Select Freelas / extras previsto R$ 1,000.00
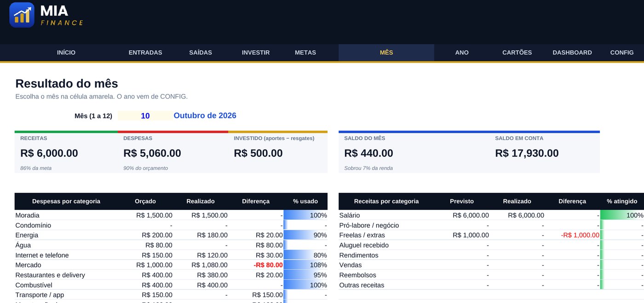The image size is (644, 303). [471, 235]
